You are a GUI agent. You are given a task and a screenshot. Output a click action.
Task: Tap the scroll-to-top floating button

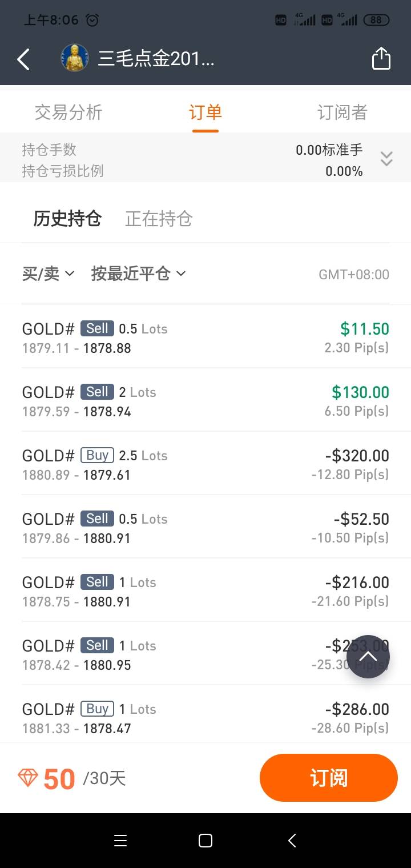pos(368,657)
